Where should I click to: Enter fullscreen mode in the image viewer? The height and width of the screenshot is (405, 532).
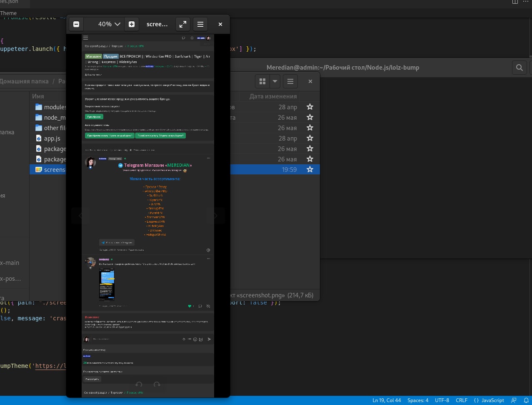[x=183, y=24]
